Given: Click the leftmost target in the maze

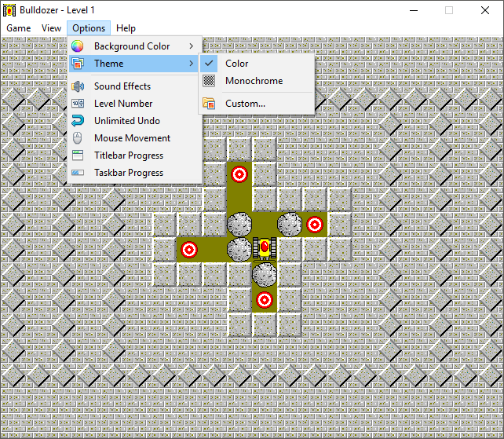Looking at the screenshot, I should click(x=189, y=250).
